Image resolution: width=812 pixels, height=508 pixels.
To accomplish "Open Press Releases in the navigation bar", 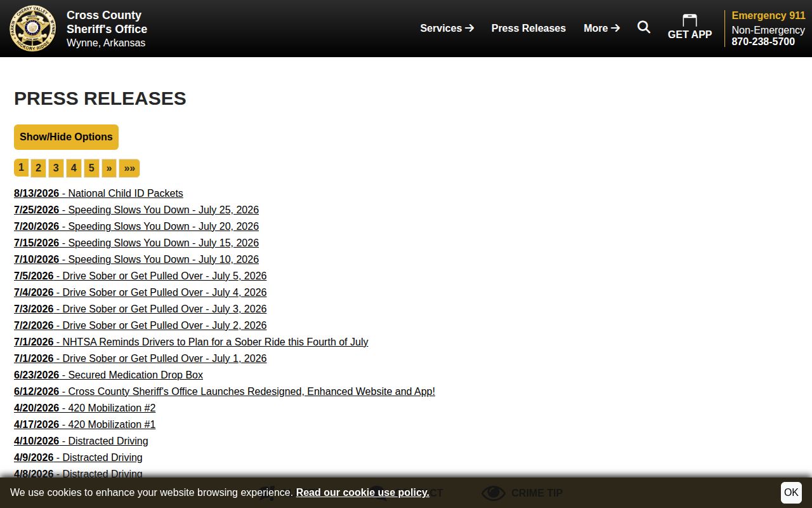I will pos(528,28).
